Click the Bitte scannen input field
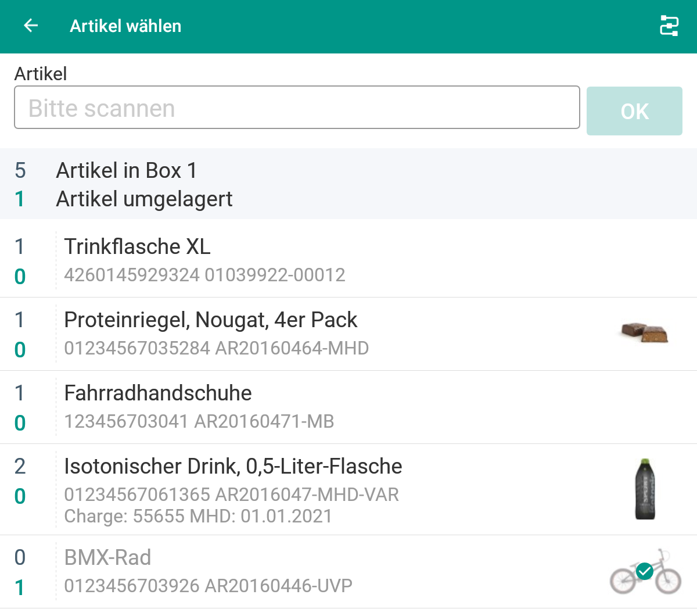Screen dimensions: 697x616 click(296, 108)
